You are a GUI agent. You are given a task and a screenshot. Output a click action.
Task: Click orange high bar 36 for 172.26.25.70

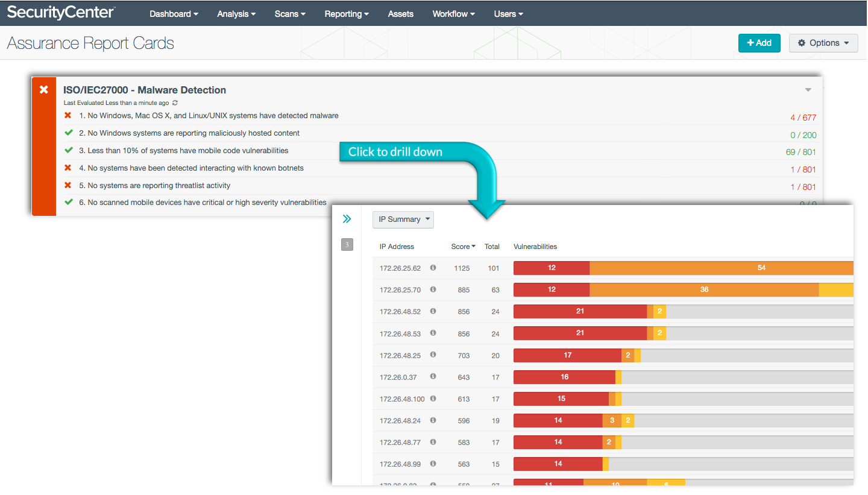coord(704,289)
